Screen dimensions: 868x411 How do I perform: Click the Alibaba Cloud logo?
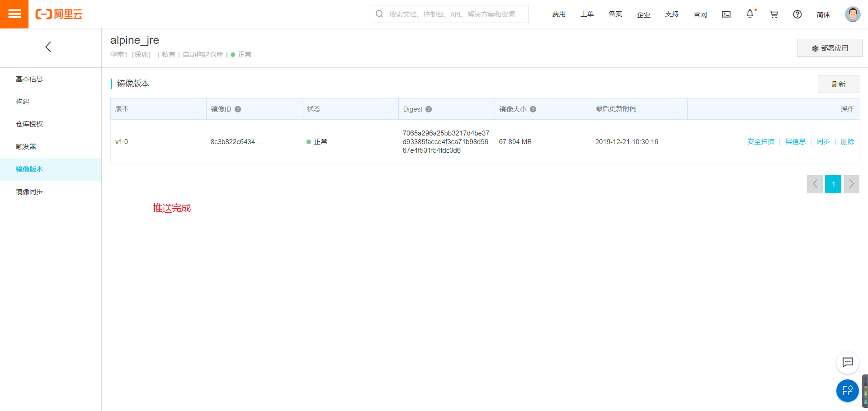pyautogui.click(x=59, y=14)
